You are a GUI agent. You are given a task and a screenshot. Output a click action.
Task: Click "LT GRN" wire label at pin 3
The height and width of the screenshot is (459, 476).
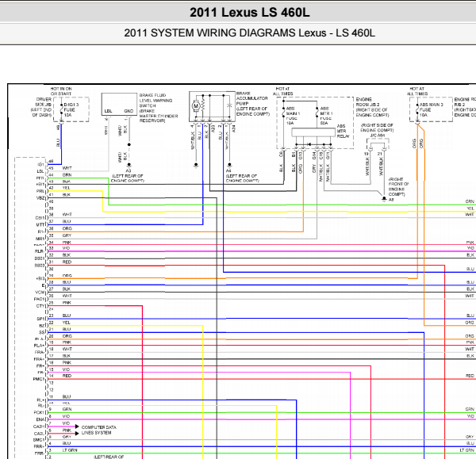70,450
